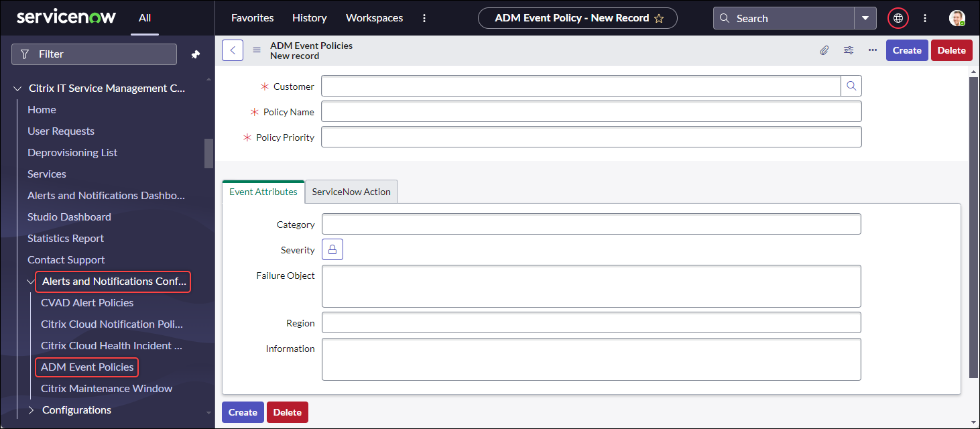Image resolution: width=980 pixels, height=429 pixels.
Task: Open the Workspaces menu
Action: [x=374, y=18]
